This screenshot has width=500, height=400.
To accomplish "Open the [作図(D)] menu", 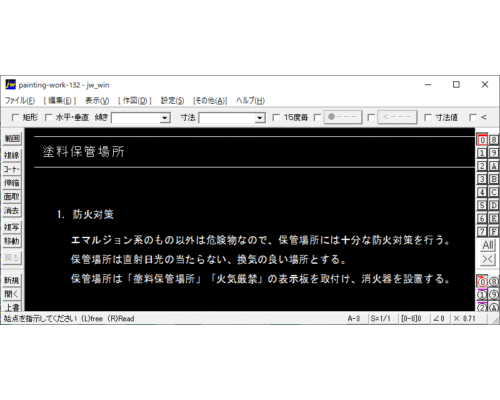I will 135,101.
